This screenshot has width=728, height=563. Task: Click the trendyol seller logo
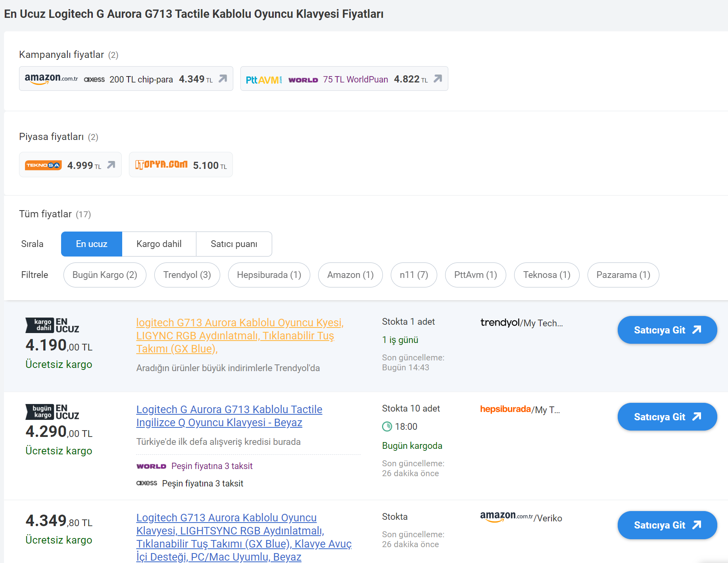[500, 322]
